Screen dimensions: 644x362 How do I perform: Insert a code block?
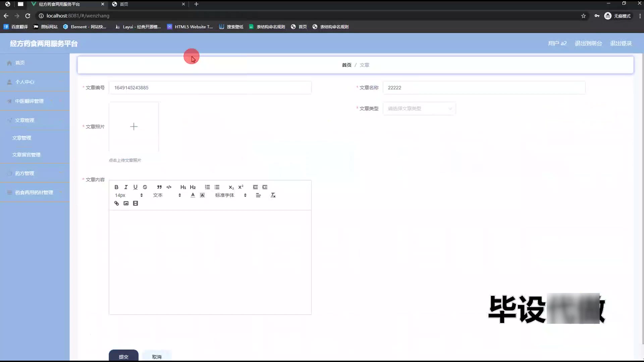[x=169, y=187]
